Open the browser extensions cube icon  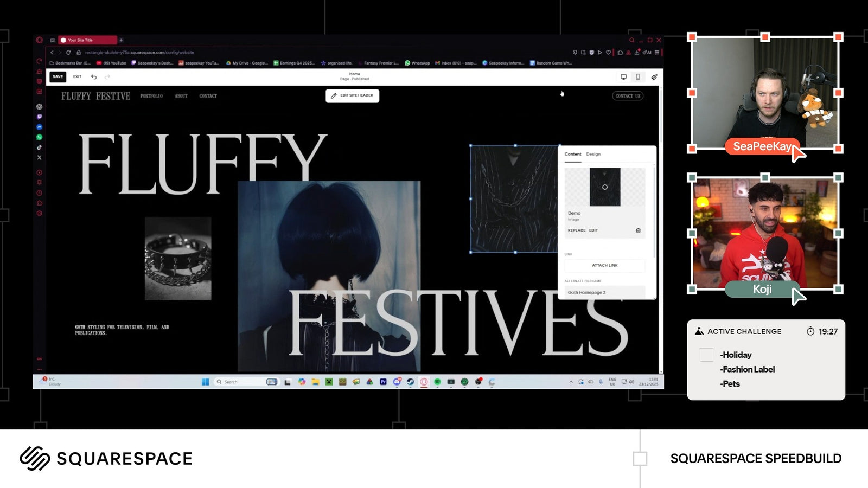point(620,53)
